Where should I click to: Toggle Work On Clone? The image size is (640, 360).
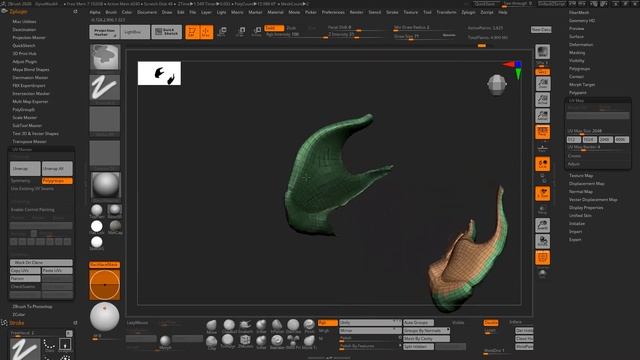tap(41, 262)
